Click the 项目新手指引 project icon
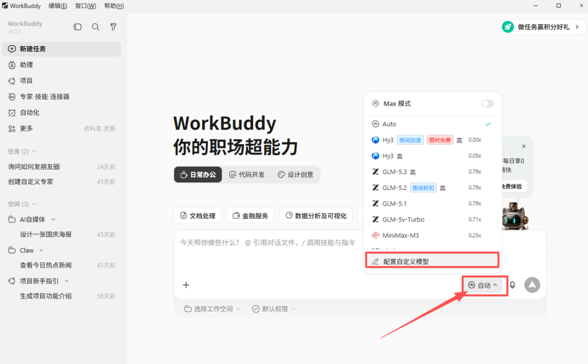This screenshot has width=588, height=364. tap(12, 281)
